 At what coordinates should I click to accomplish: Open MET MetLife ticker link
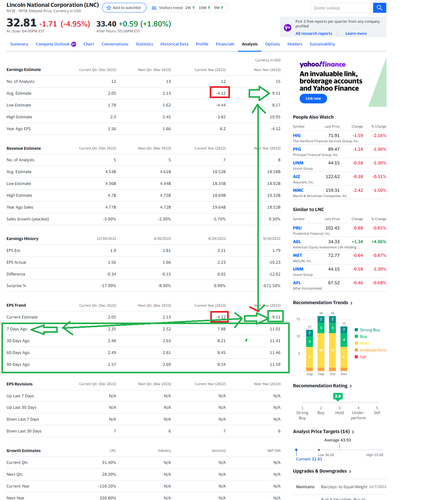click(297, 255)
